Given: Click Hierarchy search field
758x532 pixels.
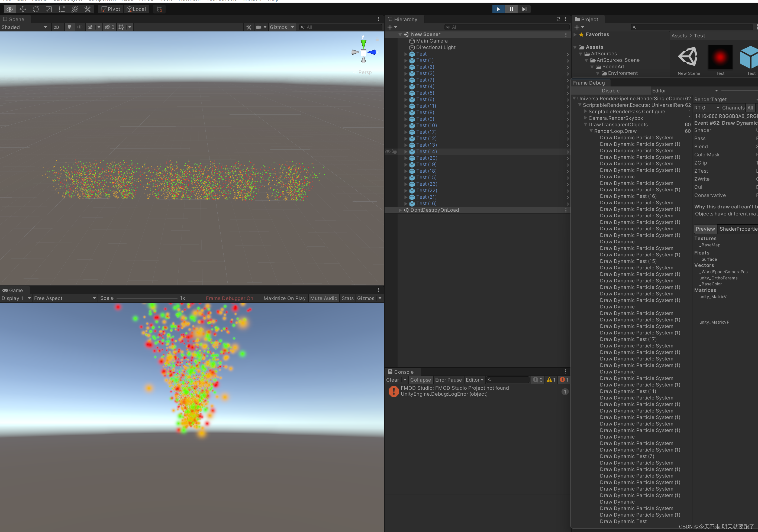Looking at the screenshot, I should coord(507,27).
